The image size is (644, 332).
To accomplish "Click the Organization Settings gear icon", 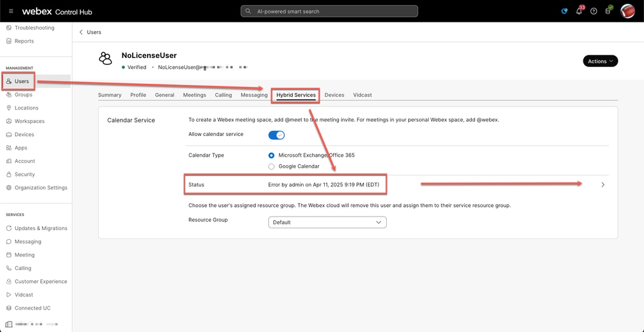I will 8,188.
